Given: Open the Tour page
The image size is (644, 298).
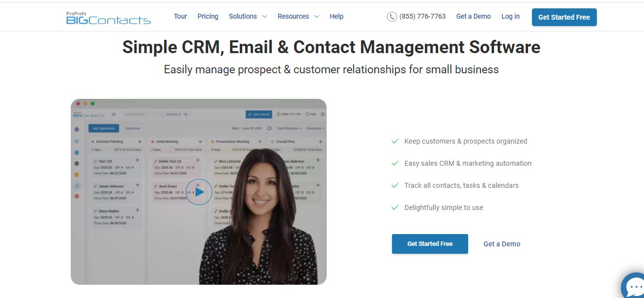Looking at the screenshot, I should [x=180, y=16].
